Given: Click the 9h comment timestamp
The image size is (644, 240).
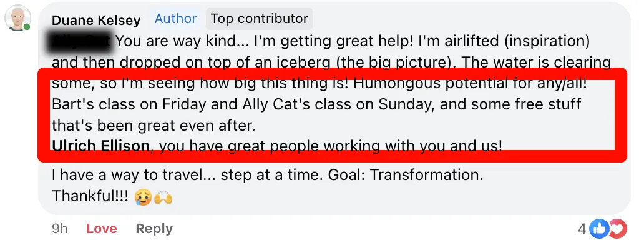Looking at the screenshot, I should [59, 229].
